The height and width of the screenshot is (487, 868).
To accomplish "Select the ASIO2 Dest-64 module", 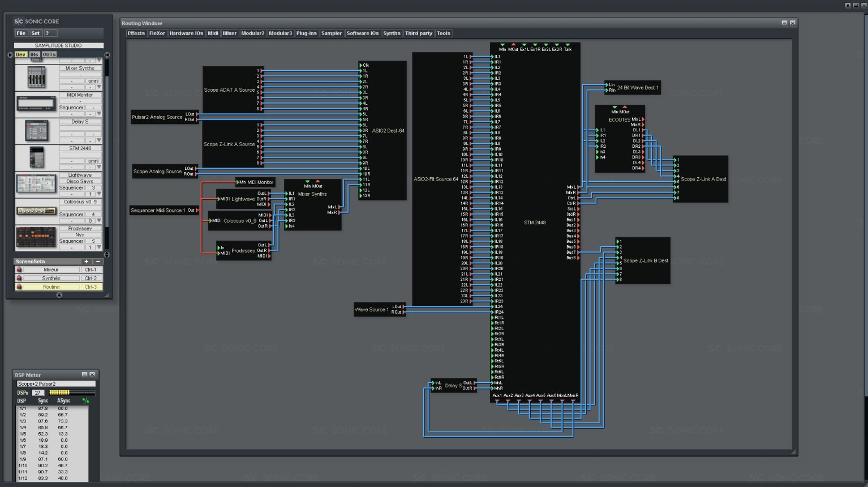I will click(x=383, y=131).
